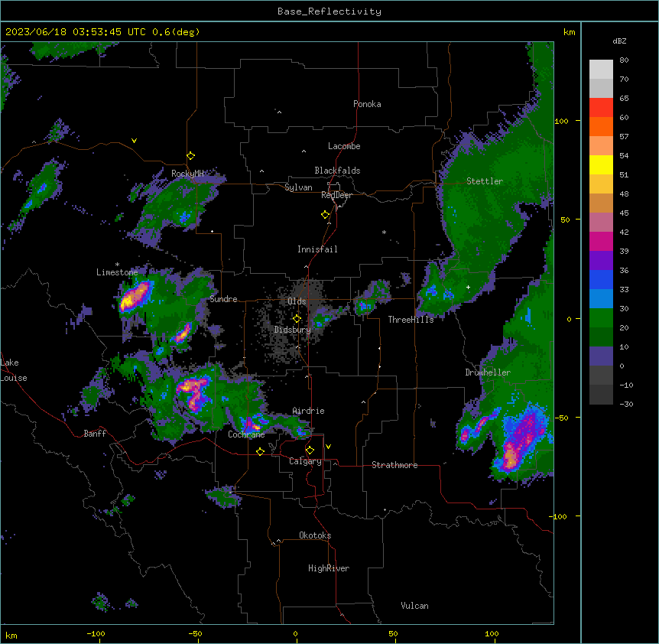Select the HighRiver label

coord(329,568)
